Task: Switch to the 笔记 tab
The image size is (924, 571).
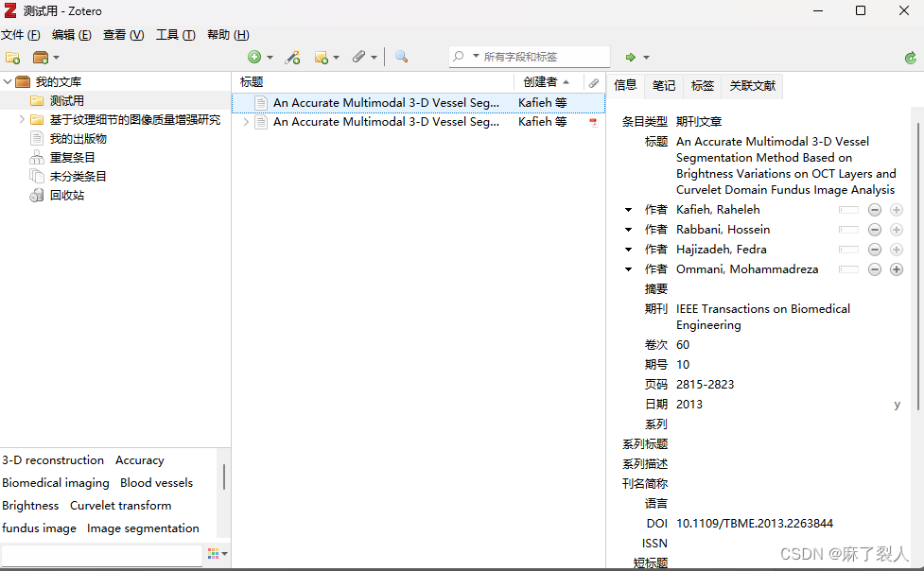Action: (x=664, y=86)
